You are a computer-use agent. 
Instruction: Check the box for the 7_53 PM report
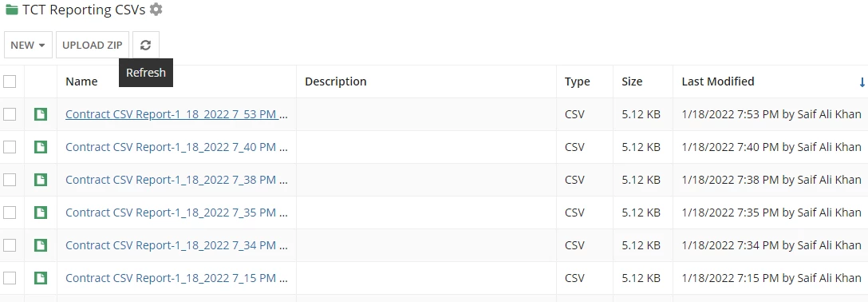(10, 114)
